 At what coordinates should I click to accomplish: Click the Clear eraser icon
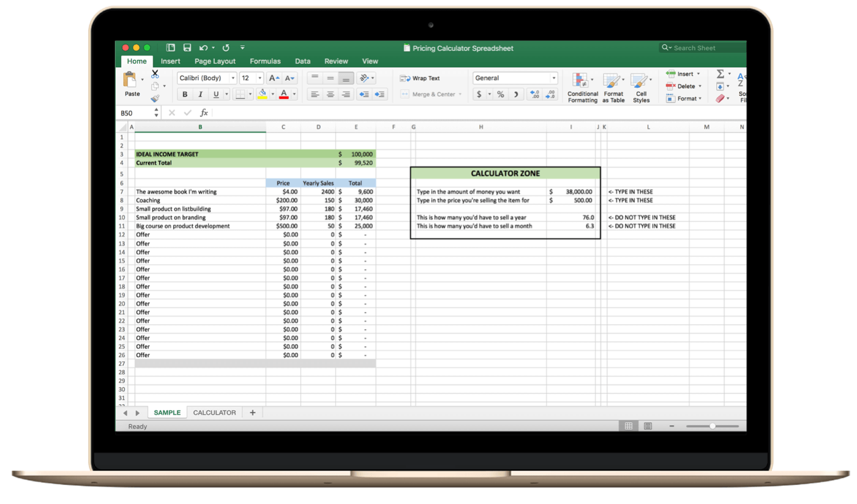pyautogui.click(x=720, y=98)
